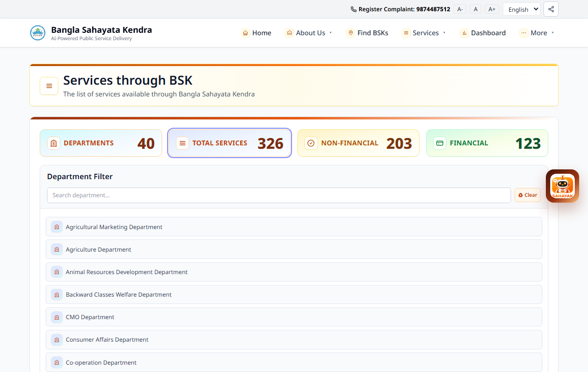The width and height of the screenshot is (588, 372).
Task: Click the Find BSKs location pin icon
Action: (x=350, y=33)
